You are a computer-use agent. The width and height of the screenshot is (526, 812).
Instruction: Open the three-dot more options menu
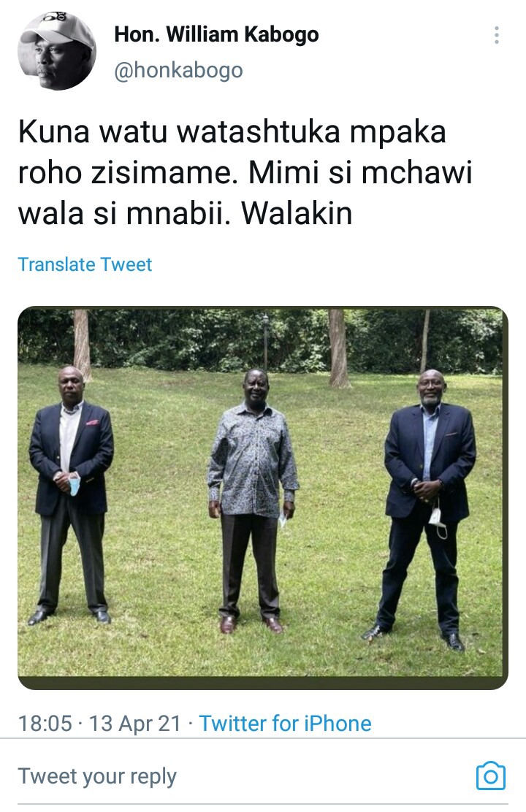pos(497,35)
